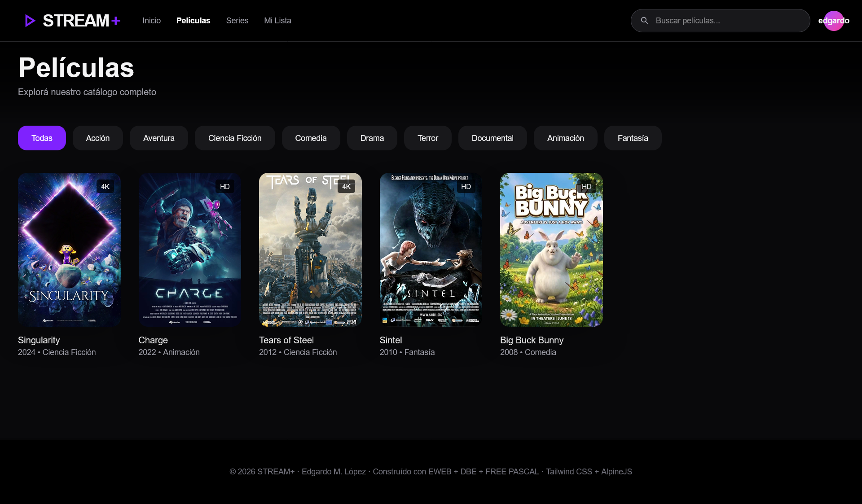Click the Películas page heading
This screenshot has width=862, height=504.
tap(76, 68)
